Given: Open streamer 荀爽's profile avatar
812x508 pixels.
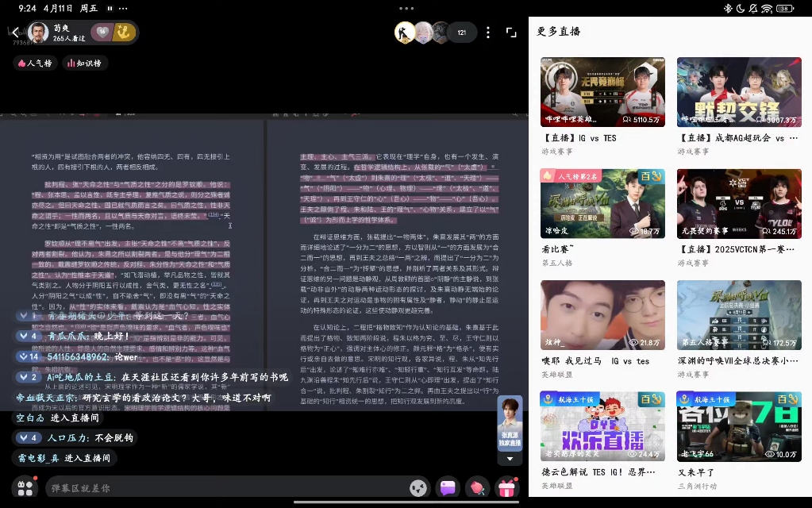Looking at the screenshot, I should tap(38, 33).
